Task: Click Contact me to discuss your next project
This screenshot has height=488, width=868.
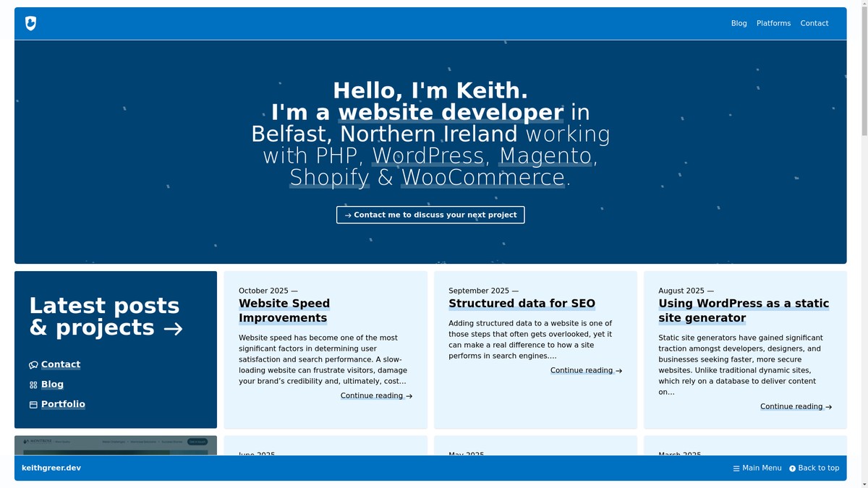Action: [430, 215]
